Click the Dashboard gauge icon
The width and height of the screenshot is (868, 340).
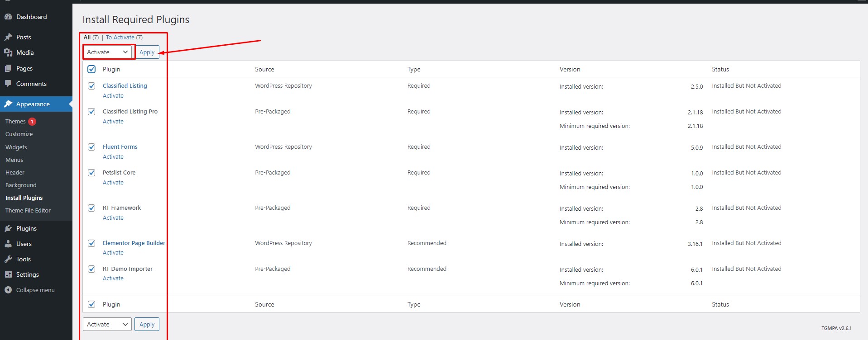(8, 17)
